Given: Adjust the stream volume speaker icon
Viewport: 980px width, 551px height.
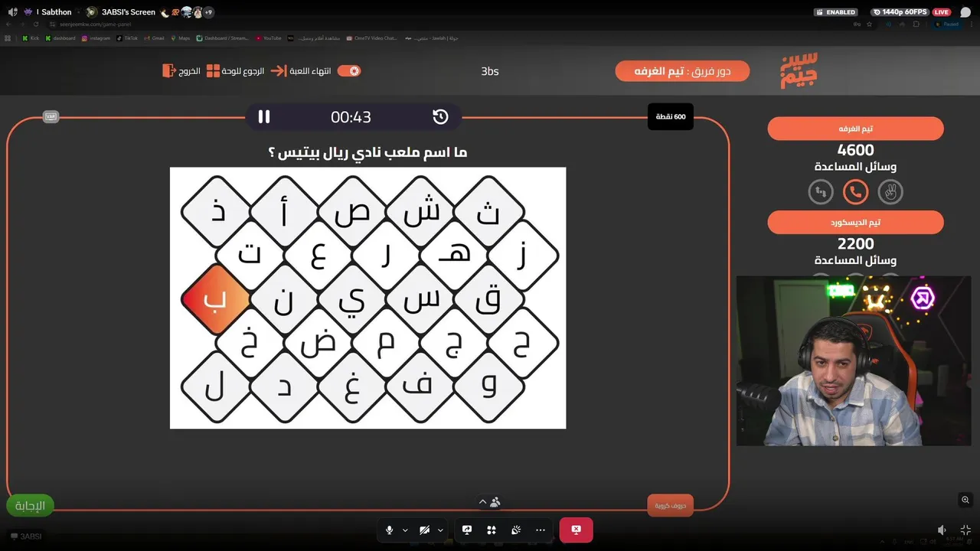Looking at the screenshot, I should [942, 530].
